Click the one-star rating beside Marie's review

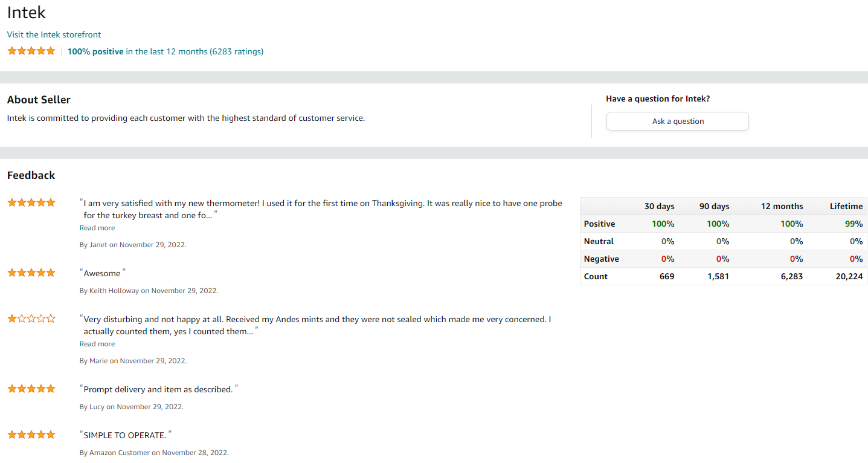[31, 319]
